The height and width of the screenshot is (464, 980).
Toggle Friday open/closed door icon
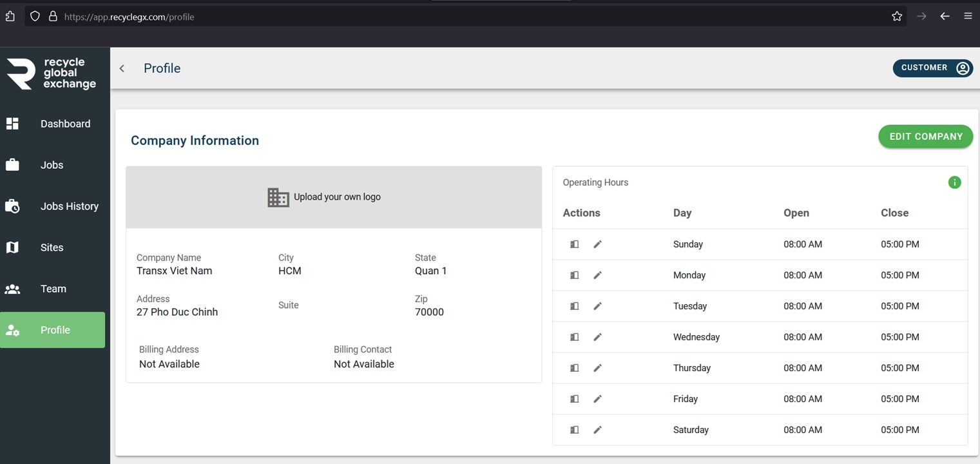coord(574,399)
